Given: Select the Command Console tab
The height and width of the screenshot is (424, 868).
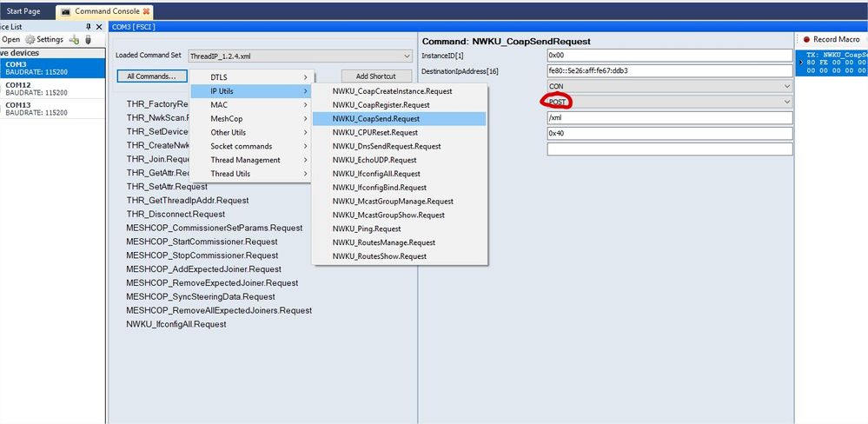Looking at the screenshot, I should 104,11.
